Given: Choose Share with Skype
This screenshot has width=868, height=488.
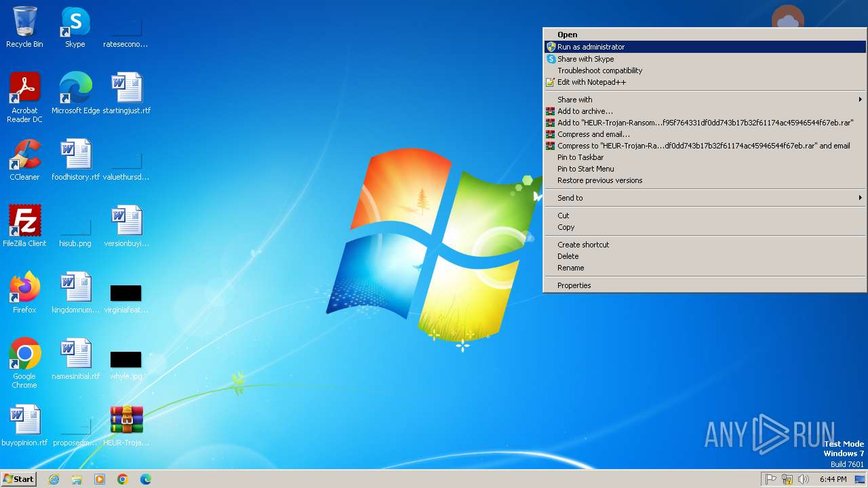Looking at the screenshot, I should (x=705, y=59).
